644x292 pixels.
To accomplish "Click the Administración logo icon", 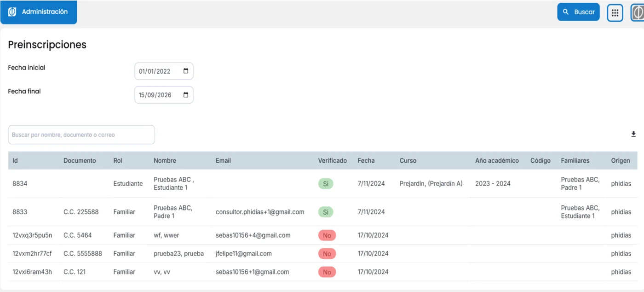I will [x=12, y=12].
